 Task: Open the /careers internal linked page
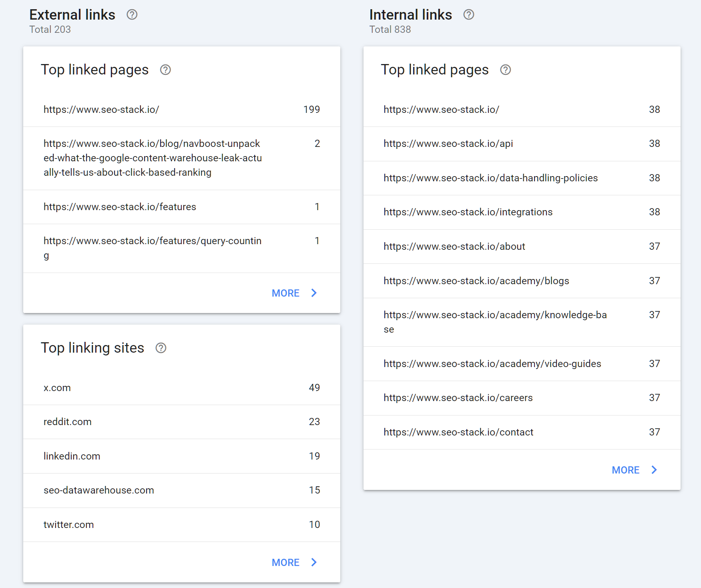click(x=521, y=398)
